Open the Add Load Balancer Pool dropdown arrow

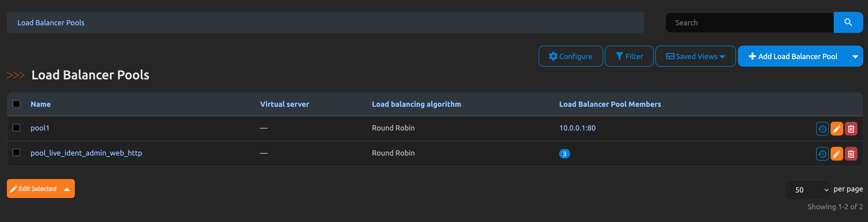coord(855,56)
